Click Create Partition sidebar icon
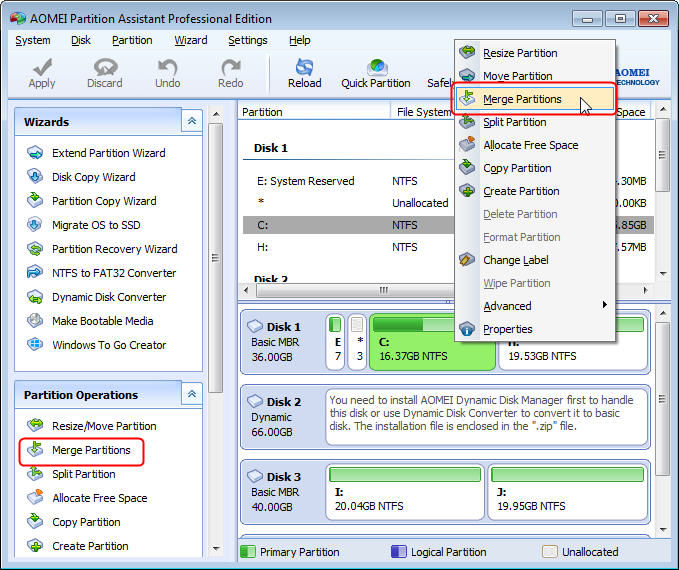Screen dimensions: 679x570 [35, 546]
